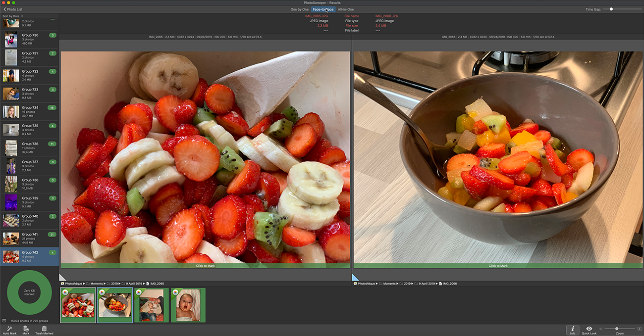Select the gray bowl thumbnail in filmstrip
This screenshot has width=644, height=336.
pos(115,305)
